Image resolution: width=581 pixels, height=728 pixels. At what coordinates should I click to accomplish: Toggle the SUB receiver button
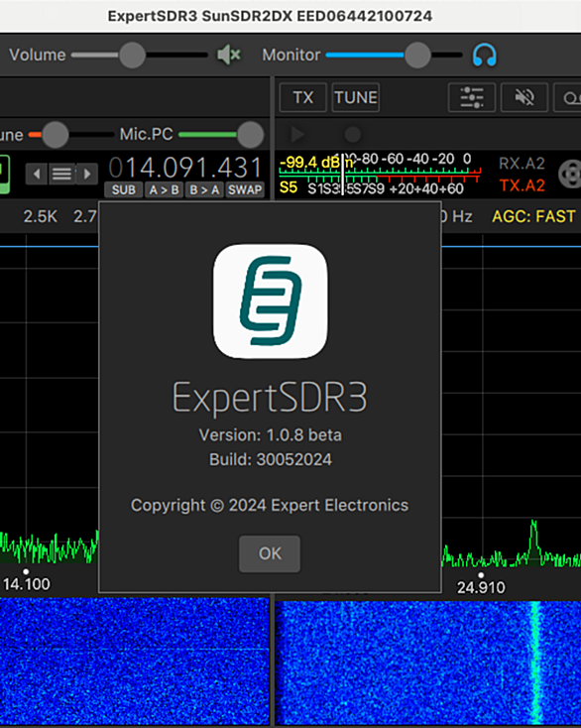click(124, 189)
